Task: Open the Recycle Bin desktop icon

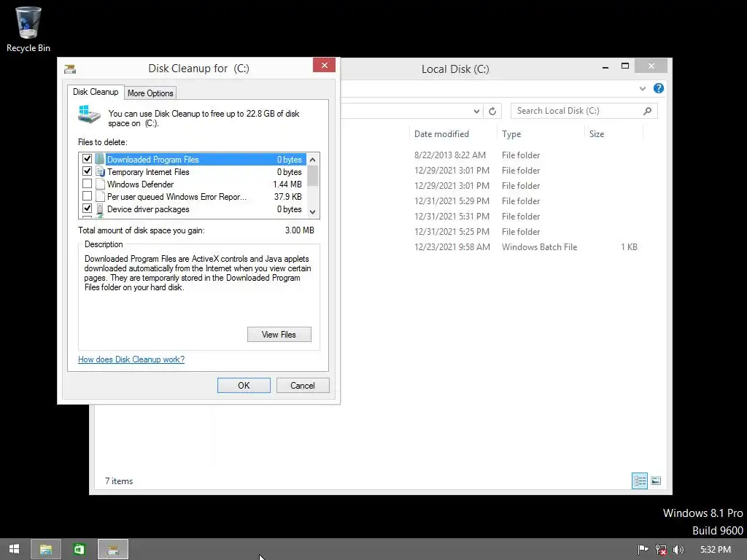Action: click(x=28, y=28)
